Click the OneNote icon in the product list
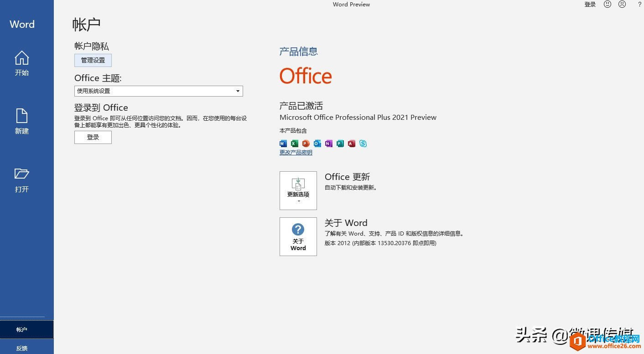The width and height of the screenshot is (644, 354). (328, 144)
